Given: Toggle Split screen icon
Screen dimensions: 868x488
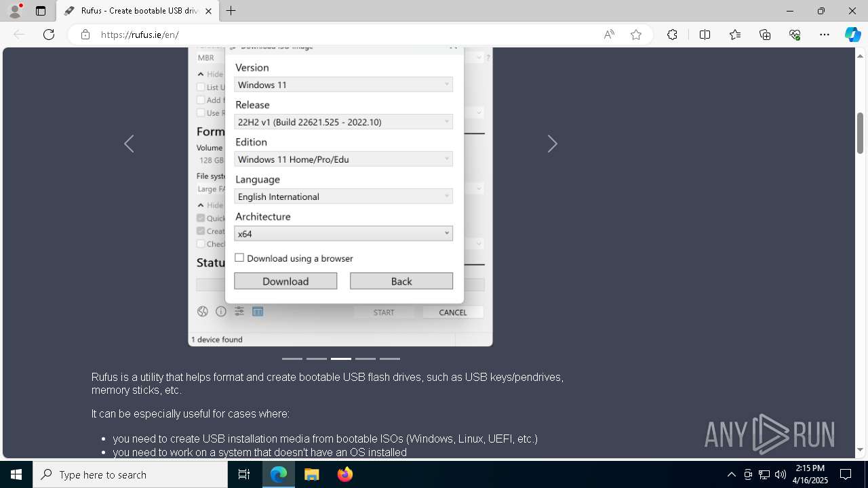Looking at the screenshot, I should [705, 35].
